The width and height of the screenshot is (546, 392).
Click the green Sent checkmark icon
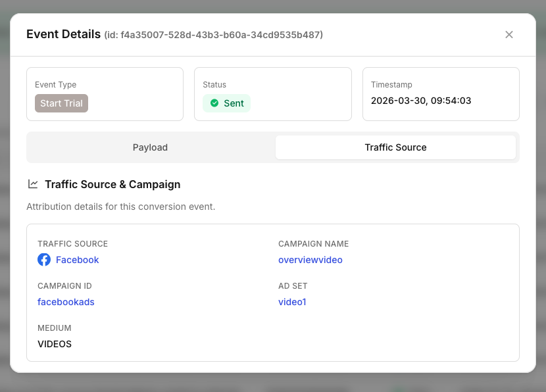(x=214, y=103)
